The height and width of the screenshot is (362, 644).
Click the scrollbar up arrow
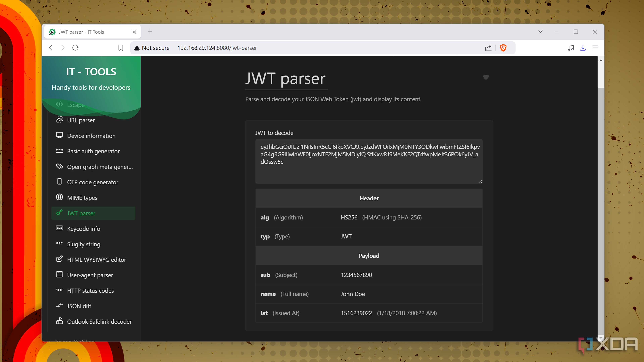[x=601, y=60]
